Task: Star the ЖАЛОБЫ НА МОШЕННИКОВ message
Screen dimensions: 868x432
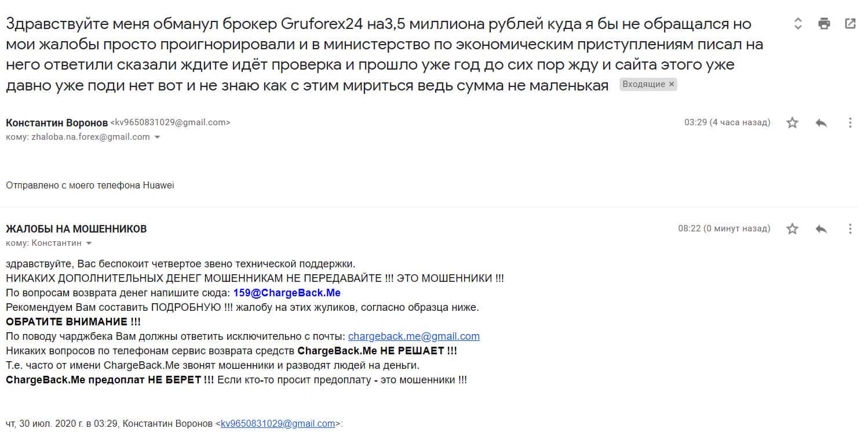Action: click(x=792, y=229)
